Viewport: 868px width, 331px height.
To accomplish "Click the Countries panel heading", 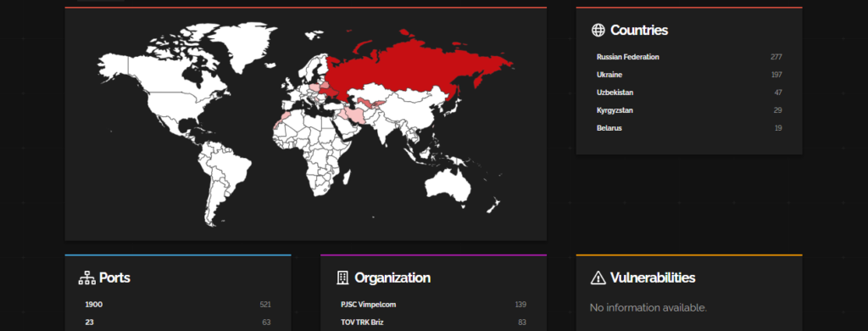I will 639,31.
